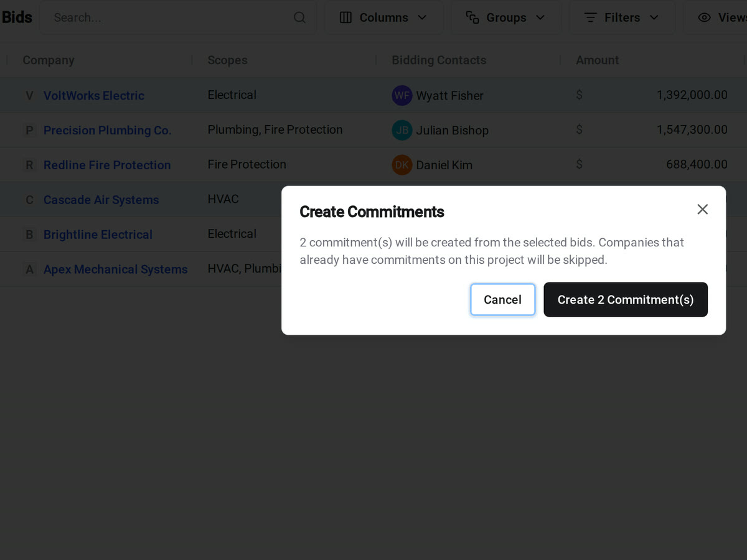Click the Bids page heading

[17, 17]
